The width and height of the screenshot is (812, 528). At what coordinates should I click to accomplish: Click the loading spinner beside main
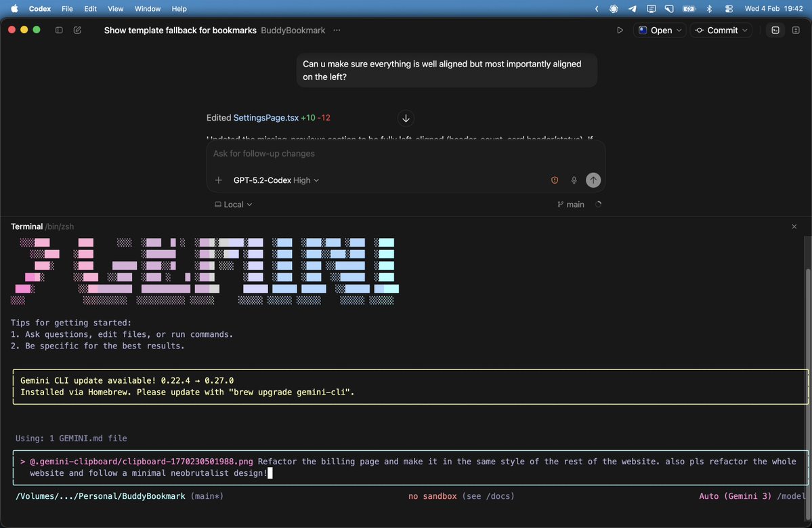[x=598, y=204]
